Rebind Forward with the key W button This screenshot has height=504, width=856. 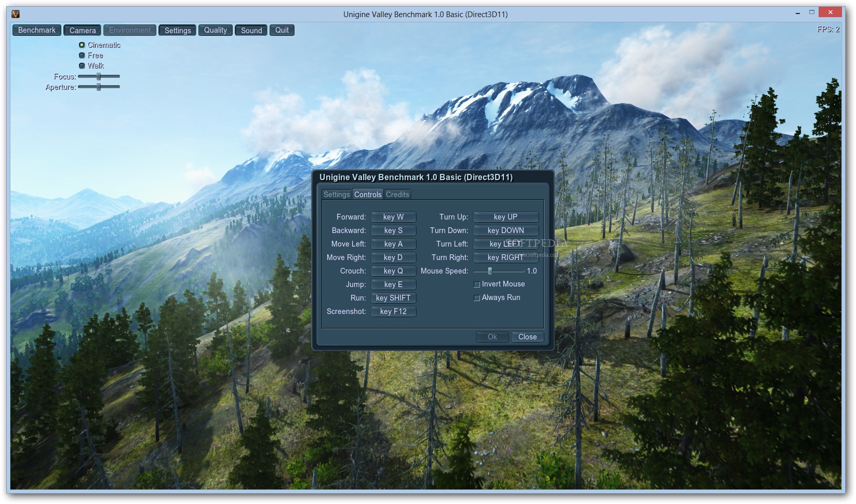click(x=393, y=217)
